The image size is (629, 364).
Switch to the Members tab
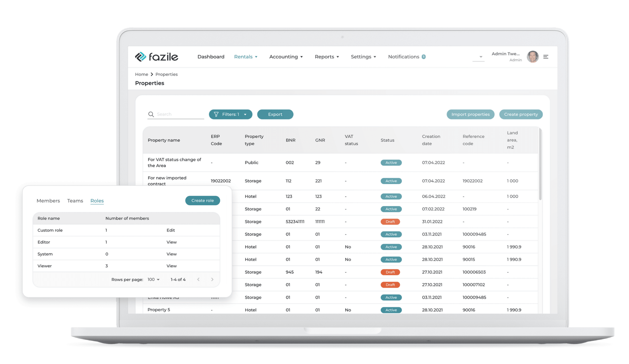(x=48, y=201)
